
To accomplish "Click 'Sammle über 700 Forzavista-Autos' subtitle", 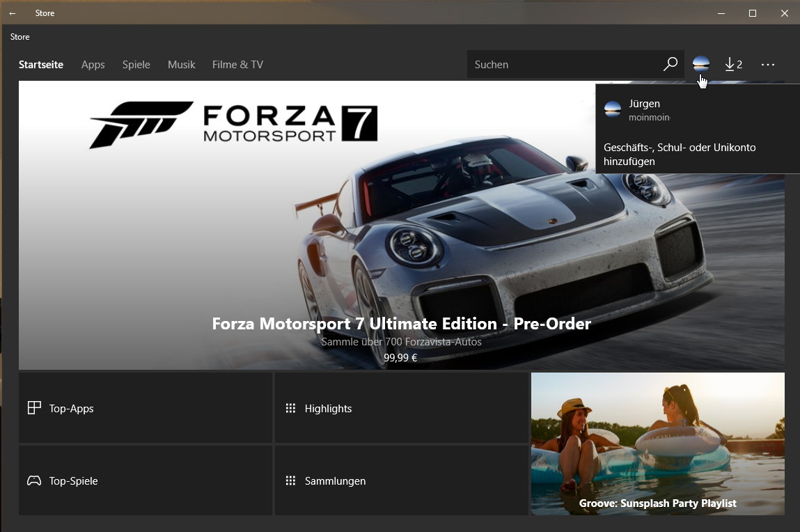I will [x=402, y=342].
